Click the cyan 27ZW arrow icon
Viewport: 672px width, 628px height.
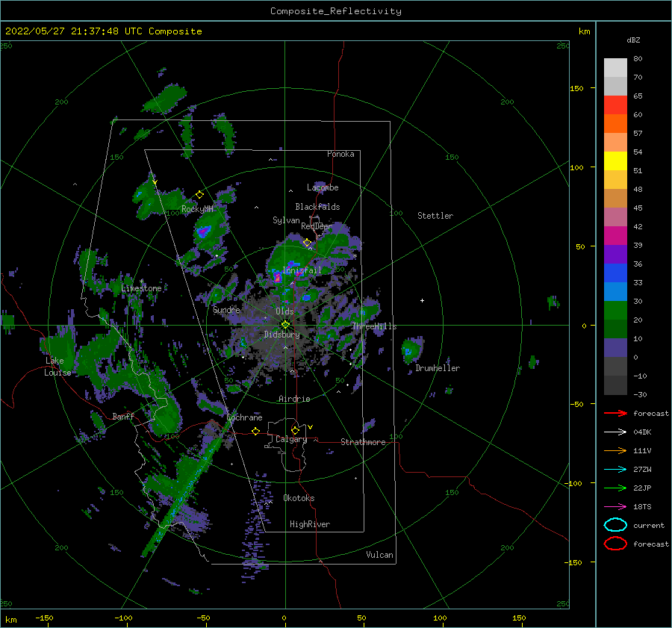615,470
